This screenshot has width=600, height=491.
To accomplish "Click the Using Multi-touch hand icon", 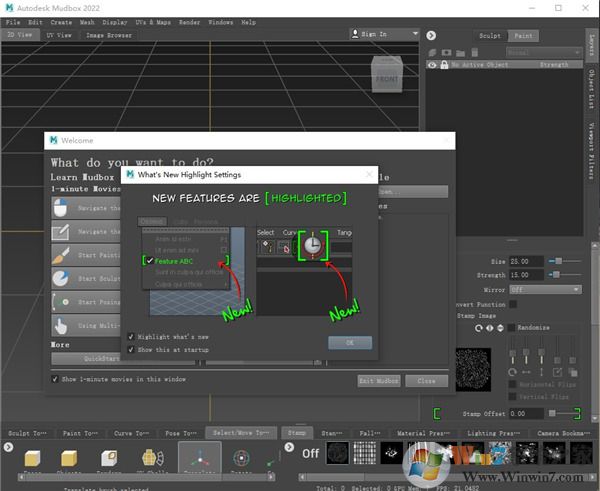I will click(x=61, y=326).
